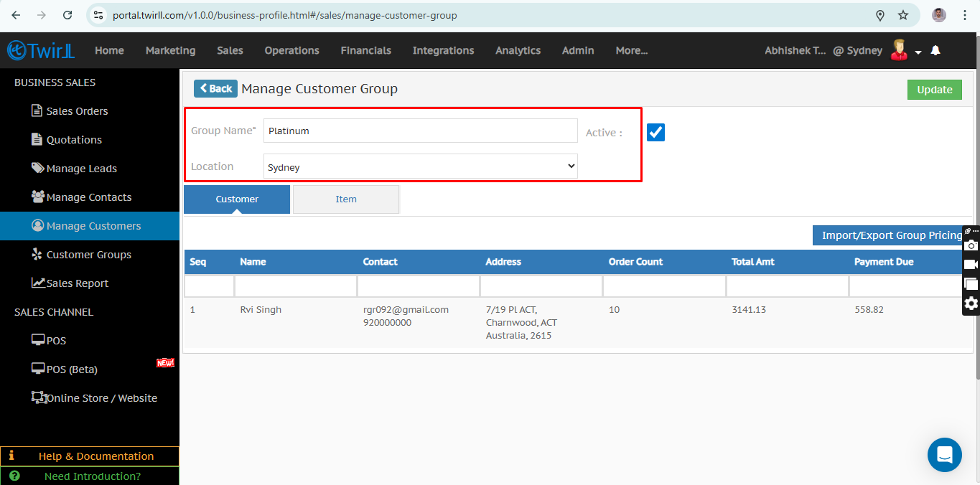The height and width of the screenshot is (485, 980).
Task: Open Operations menu
Action: coord(291,50)
